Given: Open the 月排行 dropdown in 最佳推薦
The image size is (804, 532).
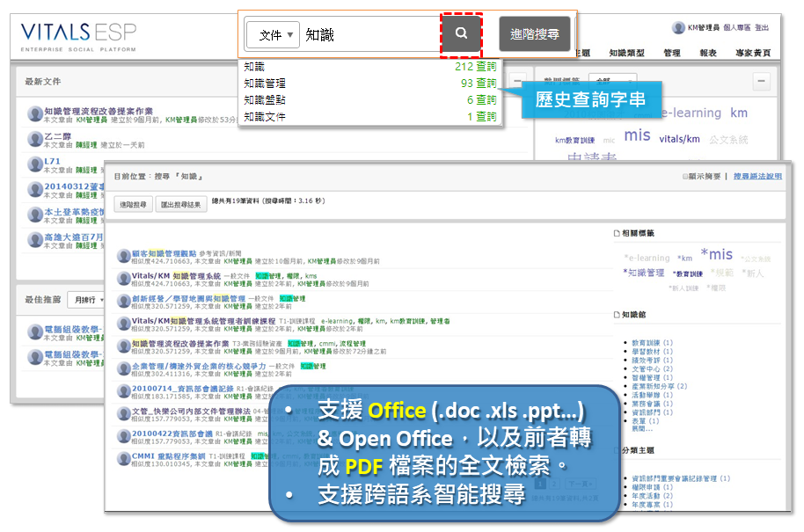Looking at the screenshot, I should [x=86, y=300].
